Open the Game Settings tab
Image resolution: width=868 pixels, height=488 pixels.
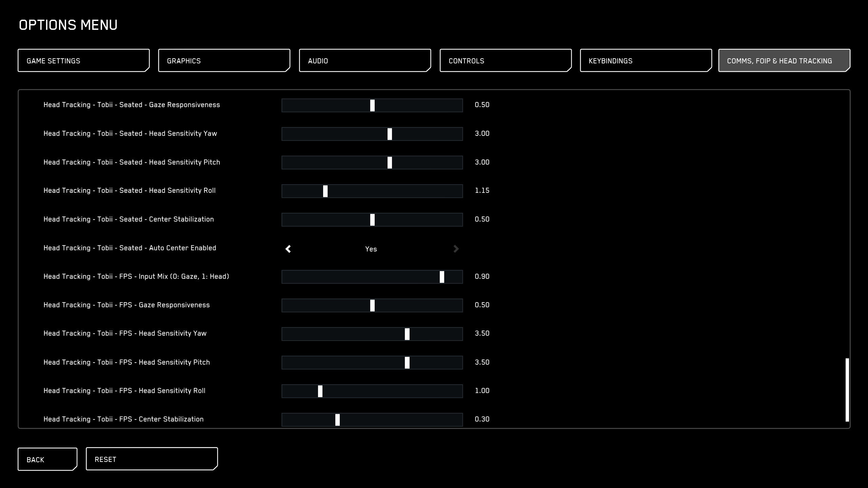coord(83,60)
